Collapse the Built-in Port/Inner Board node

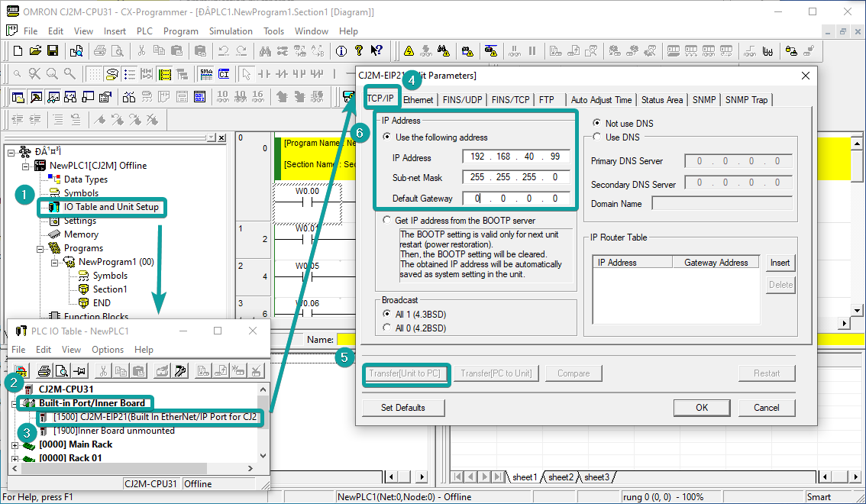tap(15, 403)
